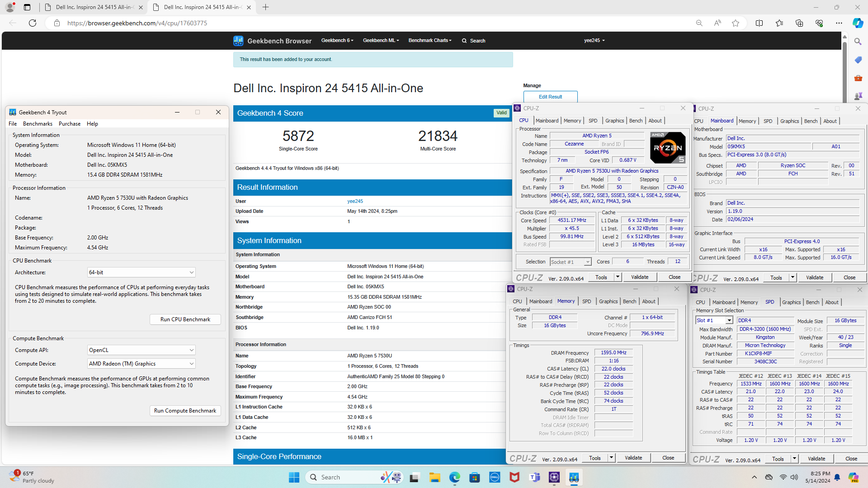Switch to Bench tab in CPU-Z CPU window
This screenshot has height=488, width=868.
tap(636, 121)
